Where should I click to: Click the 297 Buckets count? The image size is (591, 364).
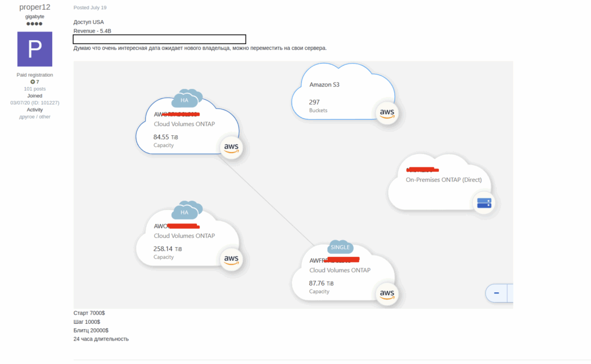[x=314, y=102]
